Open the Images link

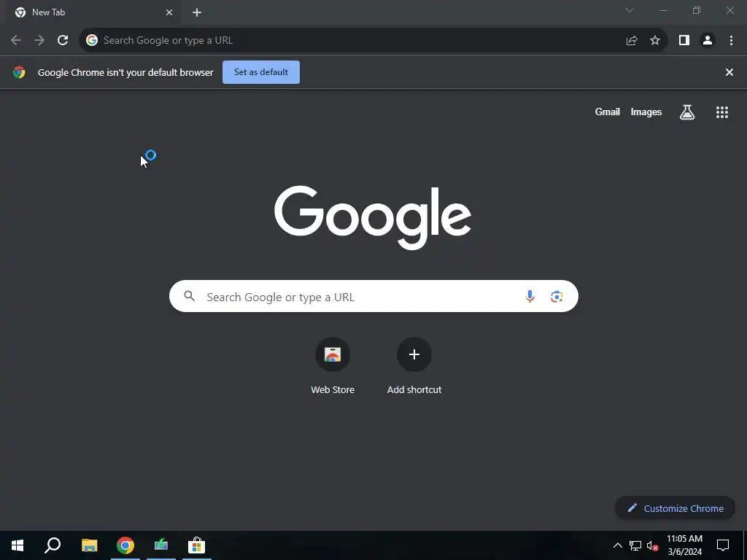point(646,112)
